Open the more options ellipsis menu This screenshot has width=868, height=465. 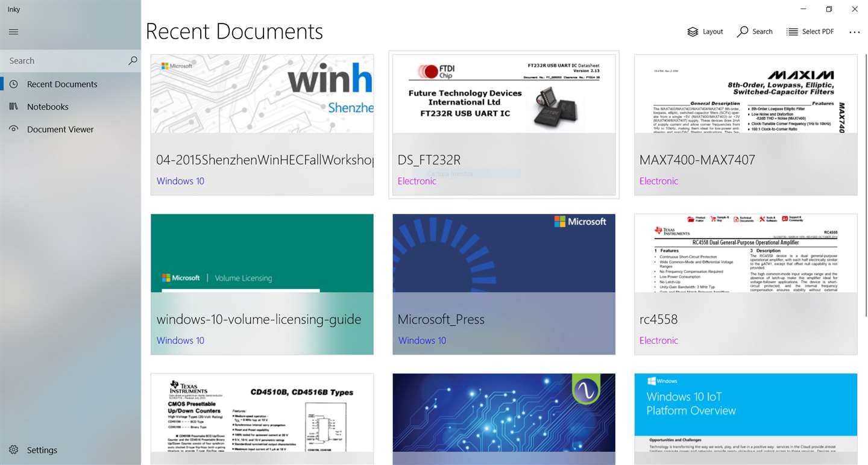click(x=854, y=32)
